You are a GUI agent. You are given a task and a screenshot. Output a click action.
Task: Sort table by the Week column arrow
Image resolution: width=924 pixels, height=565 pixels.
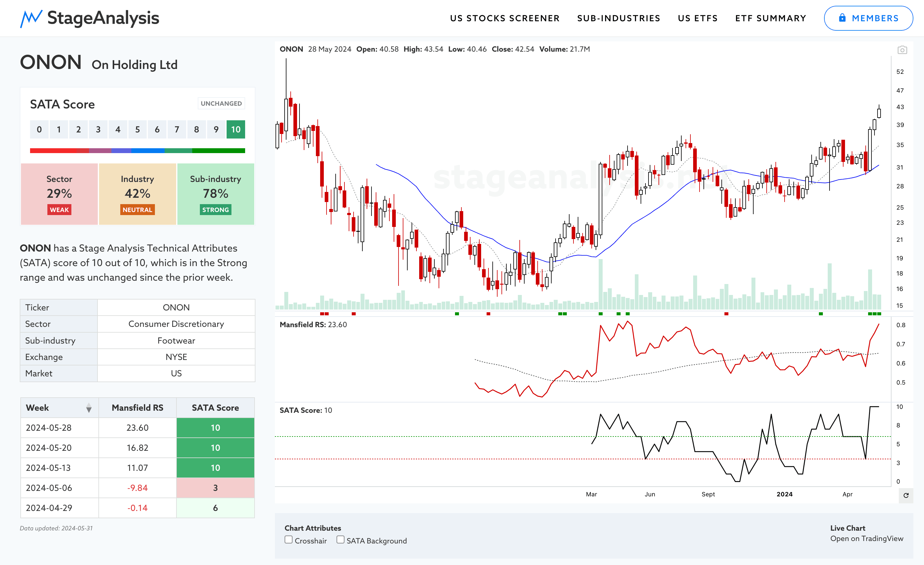pos(88,408)
